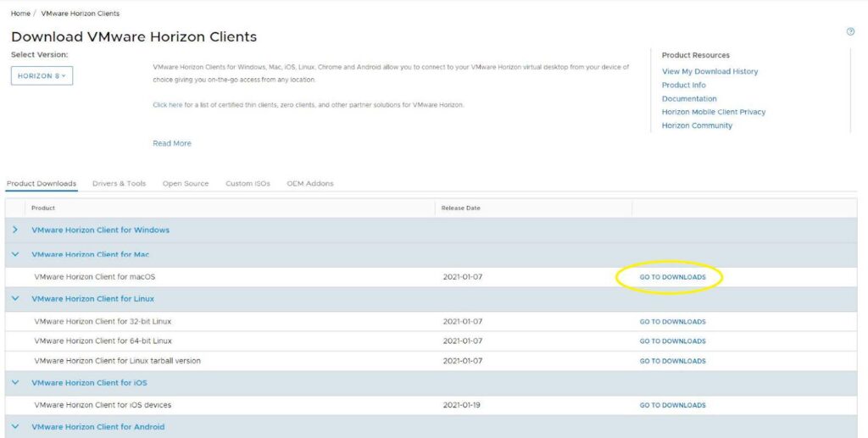Open Horizon Mobile Client Privacy link

coord(714,112)
